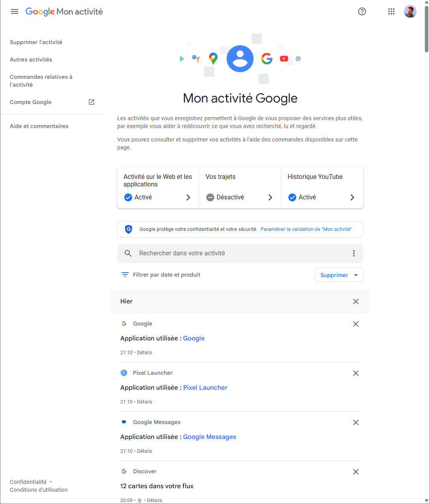
Task: Click Conditions d'utilisation footer link
Action: (39, 490)
